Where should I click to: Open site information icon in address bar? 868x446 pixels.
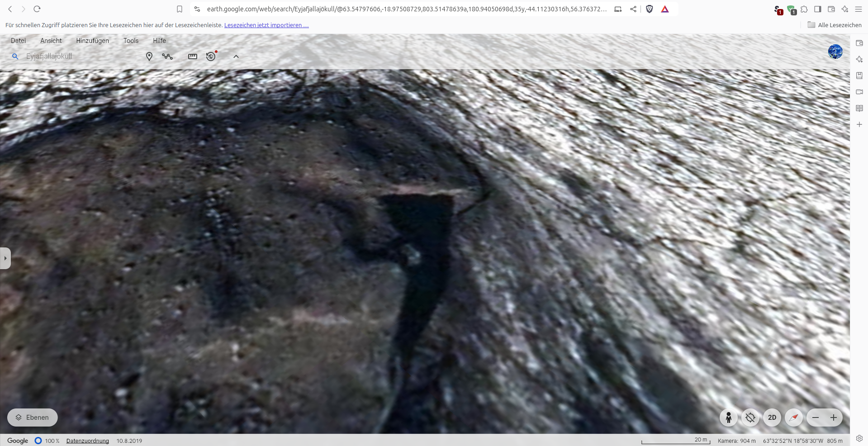[x=197, y=9]
